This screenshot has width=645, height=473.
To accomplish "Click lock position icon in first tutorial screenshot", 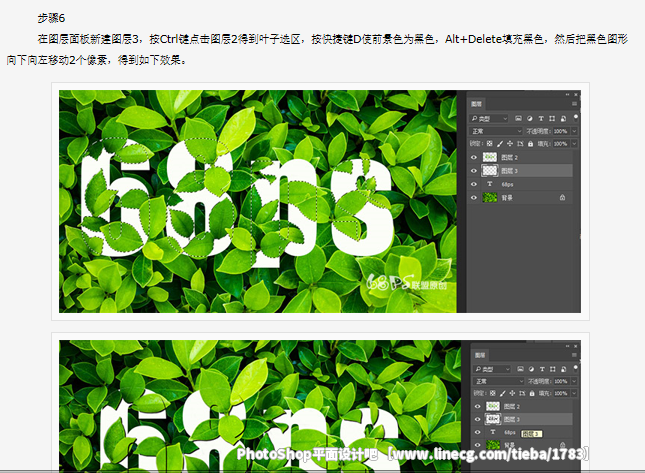I will (x=510, y=144).
